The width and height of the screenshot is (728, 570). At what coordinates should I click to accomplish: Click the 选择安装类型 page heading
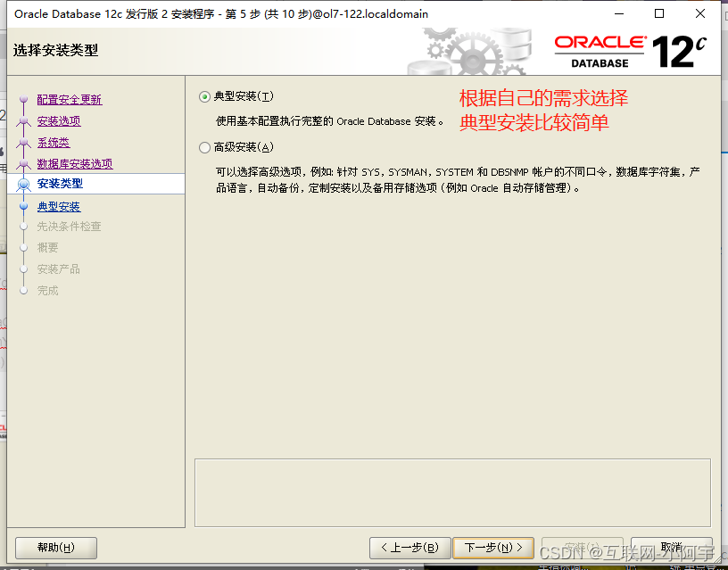tap(55, 50)
